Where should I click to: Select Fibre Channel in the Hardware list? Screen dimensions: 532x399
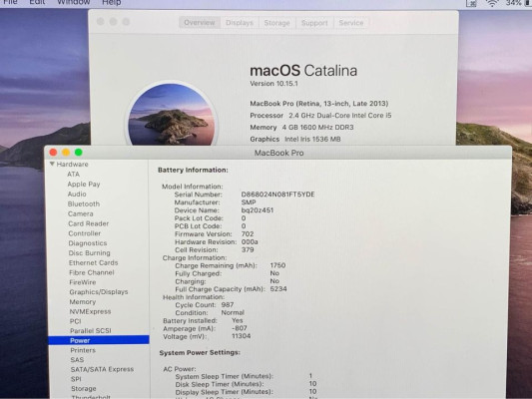pyautogui.click(x=92, y=272)
